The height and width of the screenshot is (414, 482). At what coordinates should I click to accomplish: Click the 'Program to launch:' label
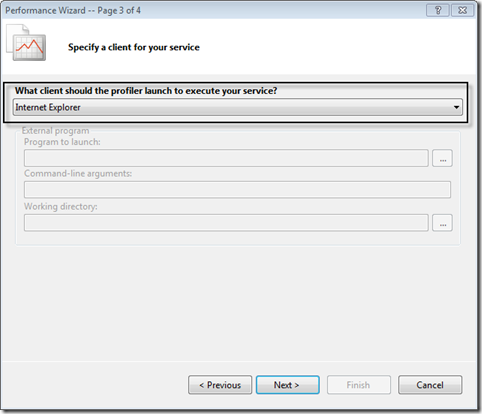62,142
